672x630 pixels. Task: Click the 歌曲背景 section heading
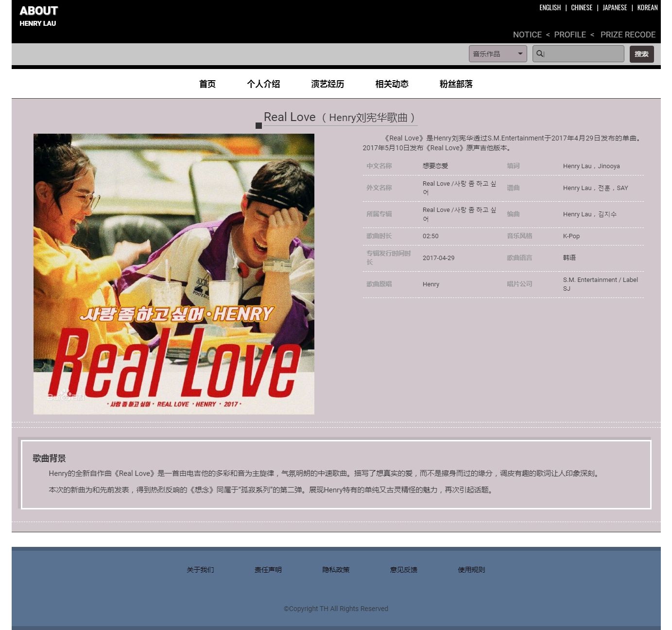[49, 458]
